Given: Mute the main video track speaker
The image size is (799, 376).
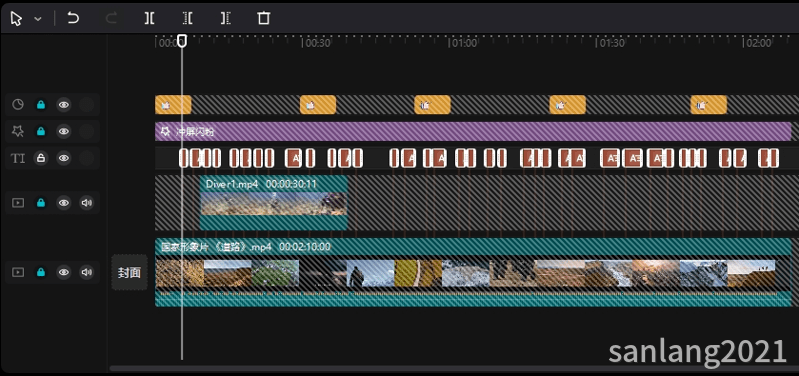Looking at the screenshot, I should 87,272.
